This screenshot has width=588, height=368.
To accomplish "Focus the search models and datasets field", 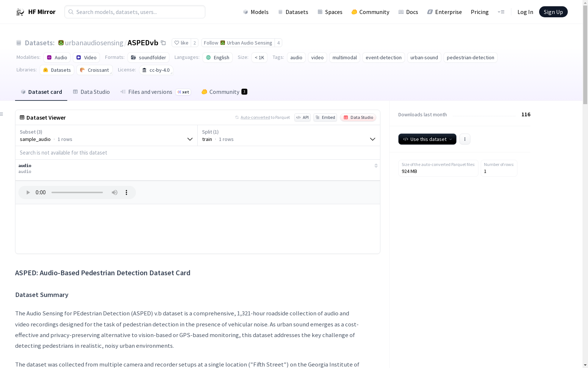I will pos(135,12).
